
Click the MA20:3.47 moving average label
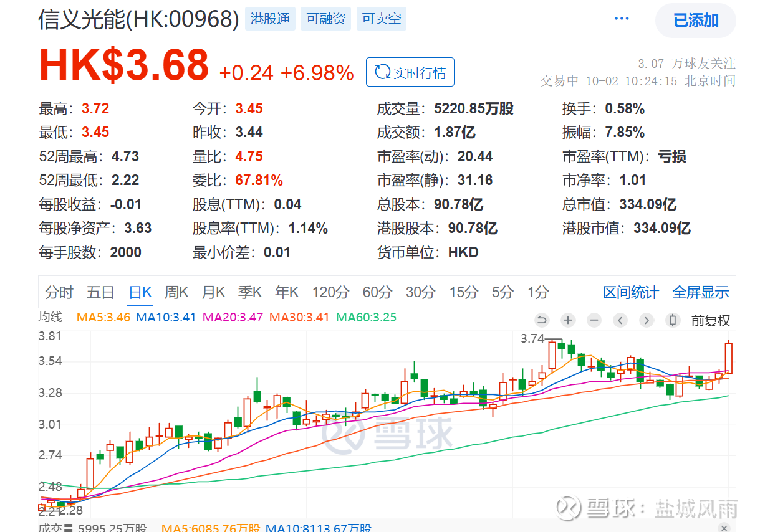coord(233,317)
